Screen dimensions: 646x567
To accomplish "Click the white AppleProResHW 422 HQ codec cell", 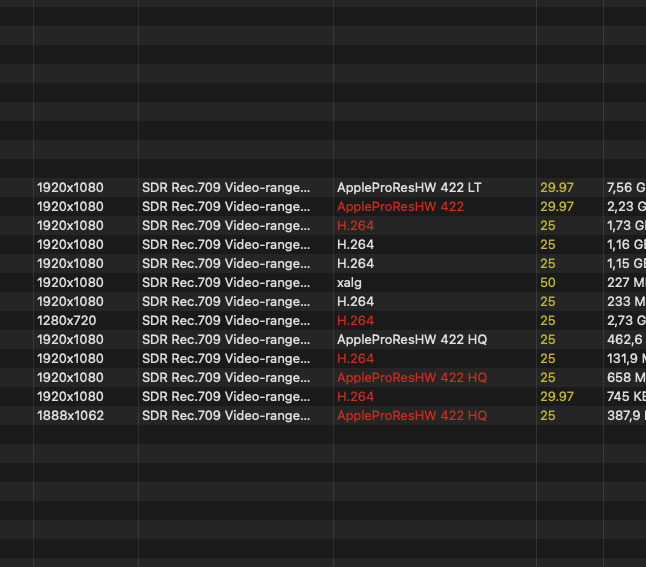I will point(412,339).
